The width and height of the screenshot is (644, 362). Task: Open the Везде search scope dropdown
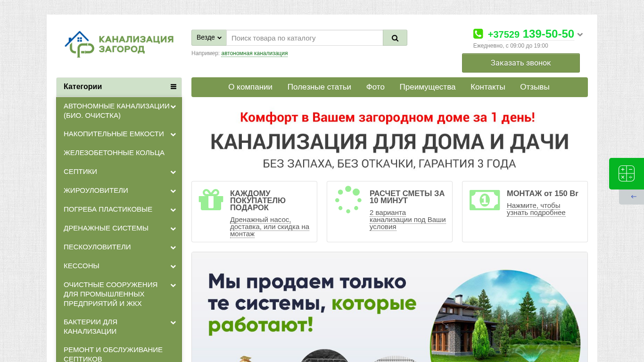(x=209, y=38)
